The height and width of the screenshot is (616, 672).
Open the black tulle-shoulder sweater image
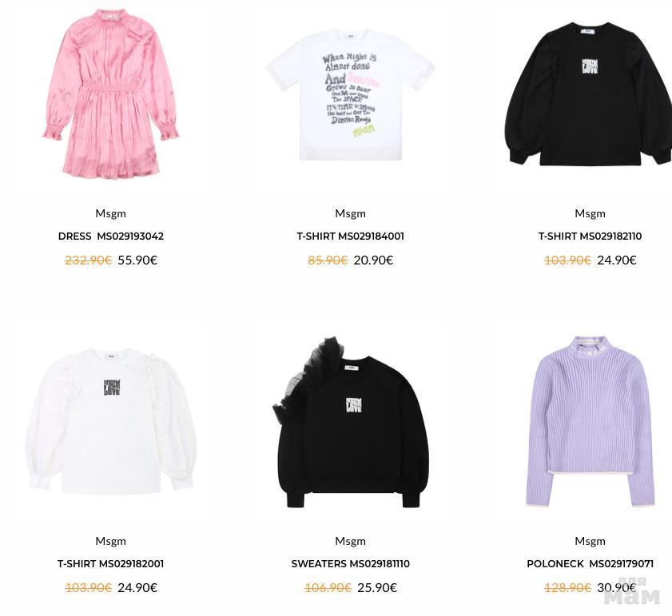tap(351, 422)
